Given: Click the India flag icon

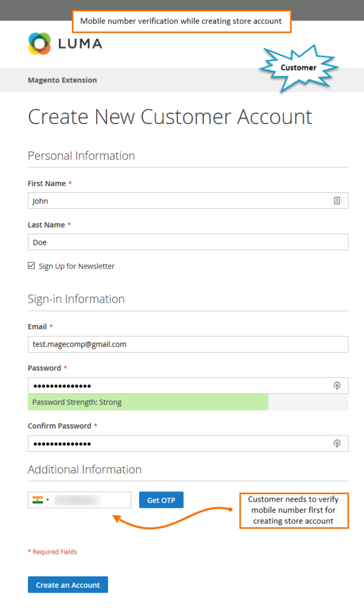Looking at the screenshot, I should coord(38,500).
